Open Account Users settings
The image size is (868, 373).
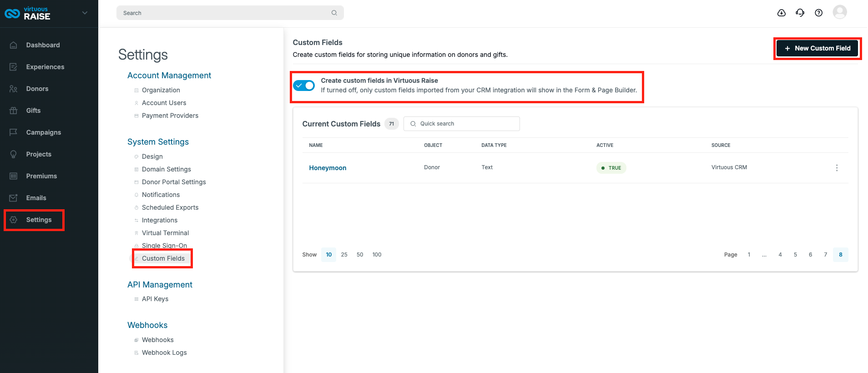(164, 103)
